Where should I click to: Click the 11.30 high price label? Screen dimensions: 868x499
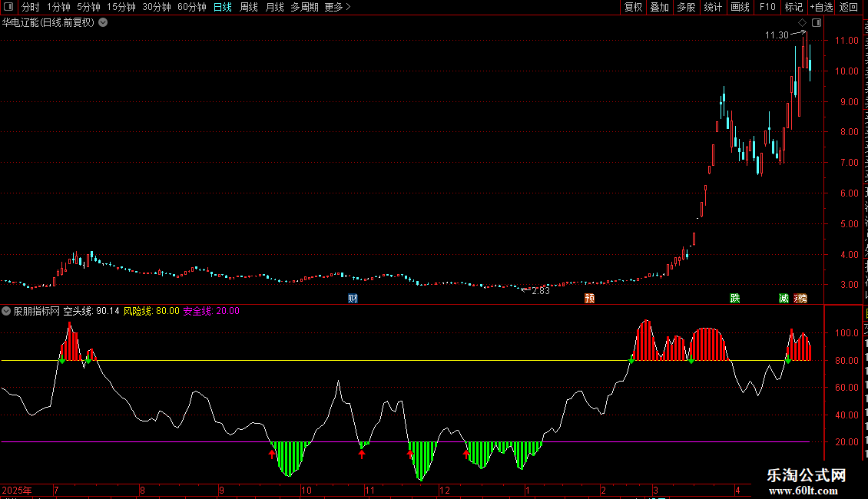tap(777, 35)
